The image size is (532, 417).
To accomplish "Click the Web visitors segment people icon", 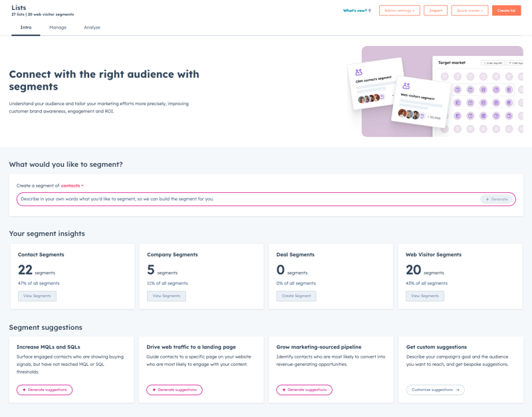I will click(406, 86).
